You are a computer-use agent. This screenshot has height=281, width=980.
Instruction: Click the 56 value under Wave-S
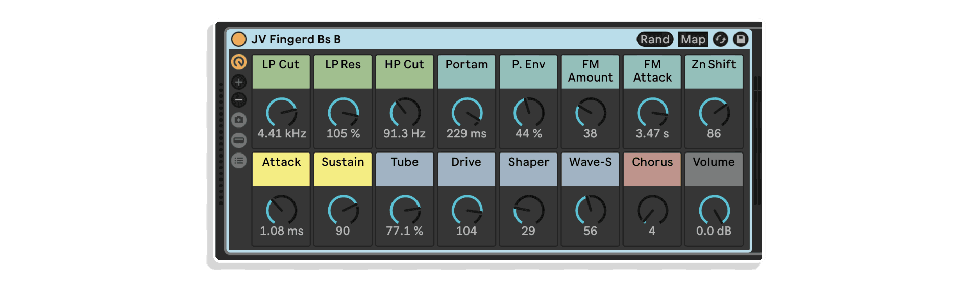(591, 231)
